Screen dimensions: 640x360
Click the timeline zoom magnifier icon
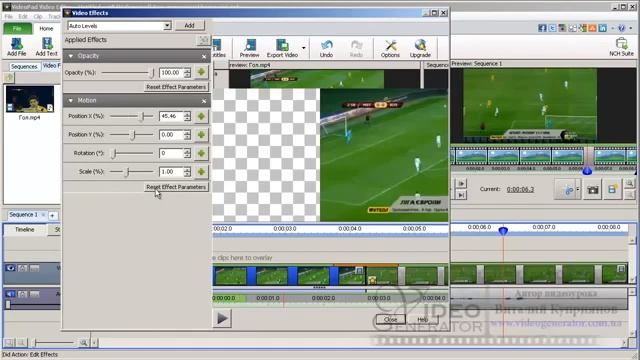(x=83, y=343)
